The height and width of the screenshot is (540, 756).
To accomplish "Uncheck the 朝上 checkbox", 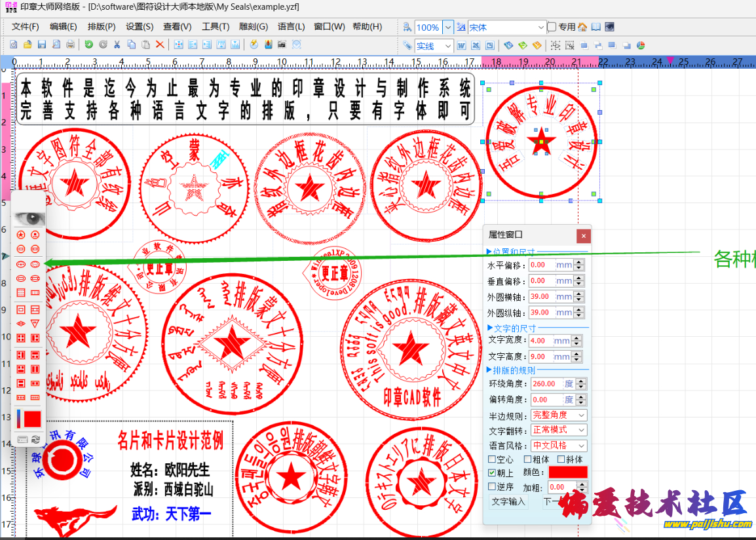I will pos(493,473).
